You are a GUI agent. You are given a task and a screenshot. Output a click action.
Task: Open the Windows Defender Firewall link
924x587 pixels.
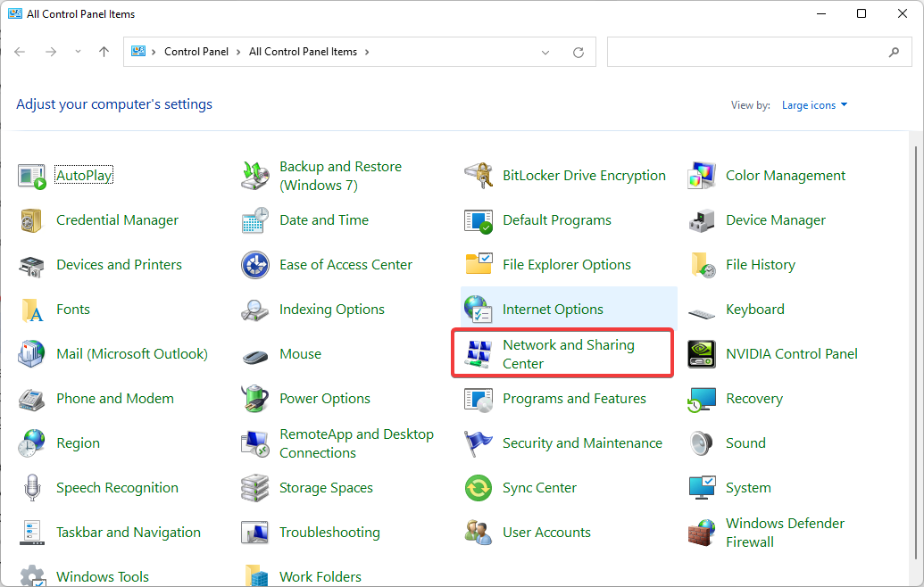click(785, 533)
